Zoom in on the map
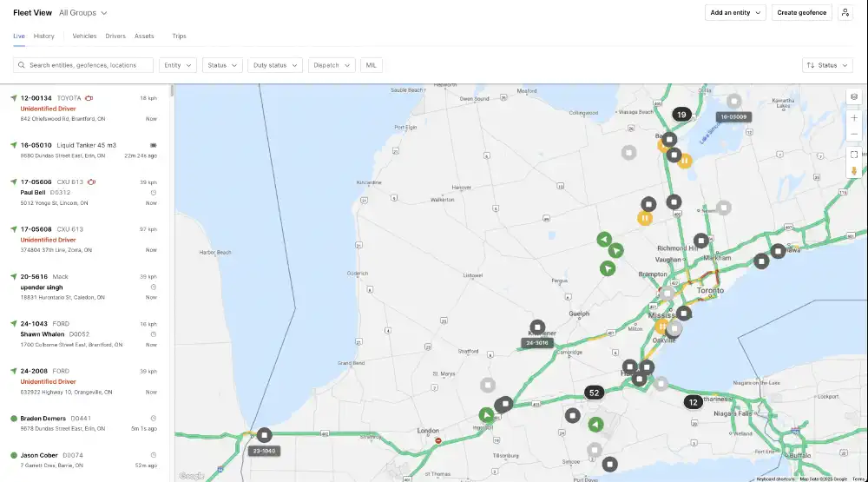This screenshot has width=868, height=482. click(x=854, y=117)
